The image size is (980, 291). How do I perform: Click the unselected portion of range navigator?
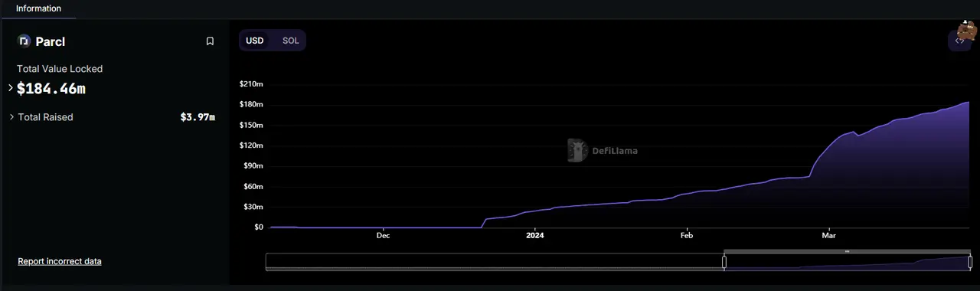pyautogui.click(x=495, y=262)
